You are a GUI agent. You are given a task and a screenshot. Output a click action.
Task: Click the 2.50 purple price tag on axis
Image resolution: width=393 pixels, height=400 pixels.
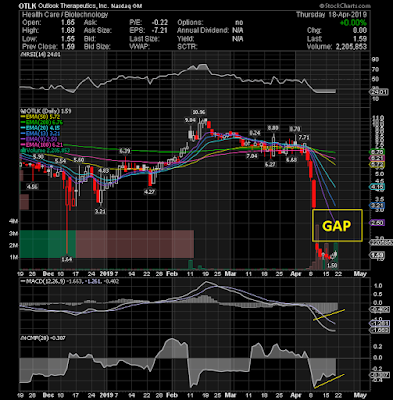[379, 222]
